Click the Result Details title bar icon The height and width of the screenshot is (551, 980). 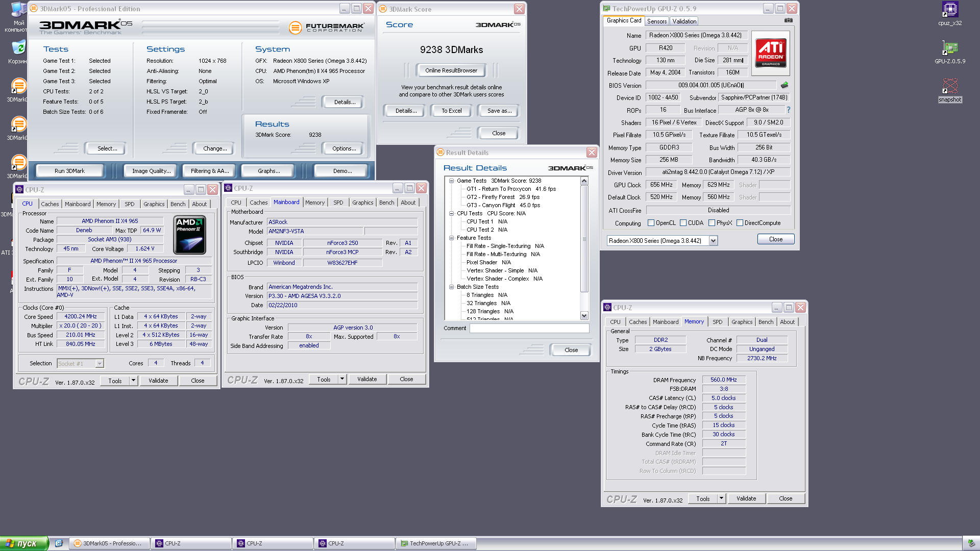point(440,152)
